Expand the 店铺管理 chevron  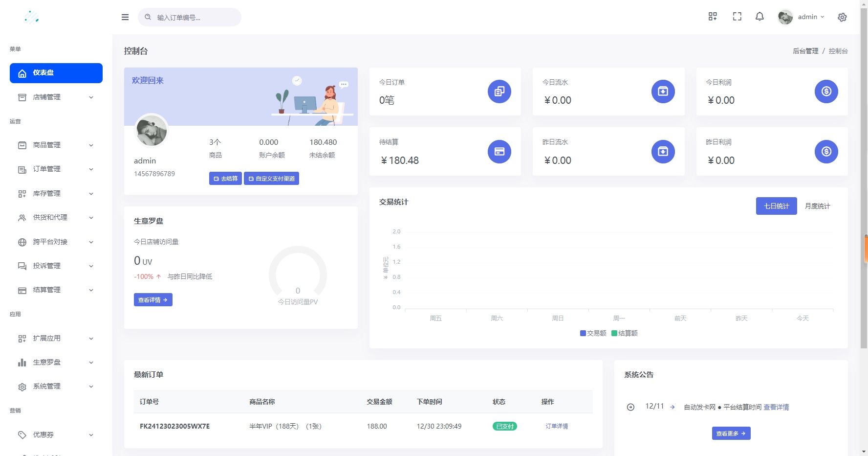point(91,97)
